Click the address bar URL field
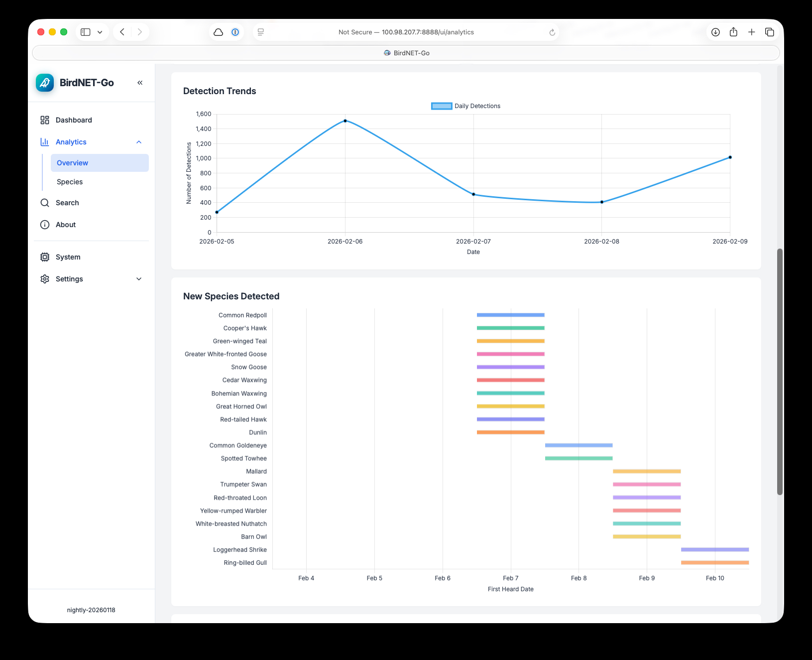Image resolution: width=812 pixels, height=660 pixels. pos(406,32)
